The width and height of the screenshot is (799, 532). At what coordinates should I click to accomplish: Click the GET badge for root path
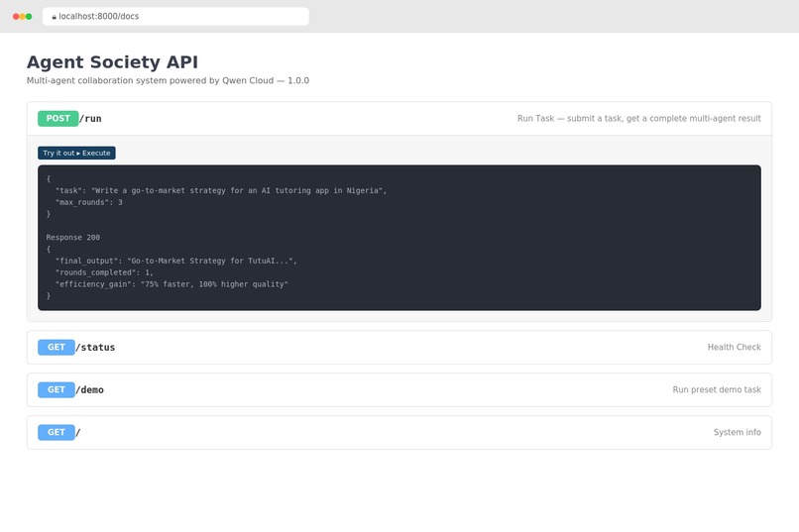pyautogui.click(x=57, y=432)
